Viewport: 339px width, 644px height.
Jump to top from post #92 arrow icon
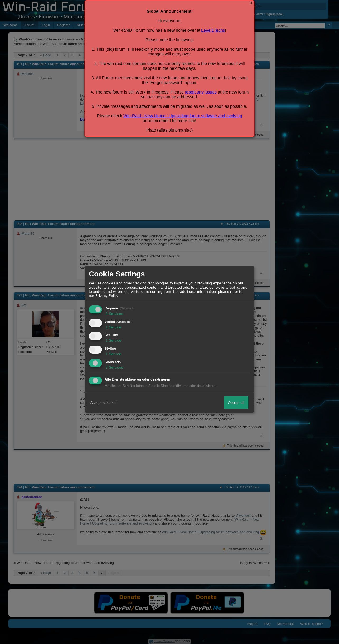(261, 272)
